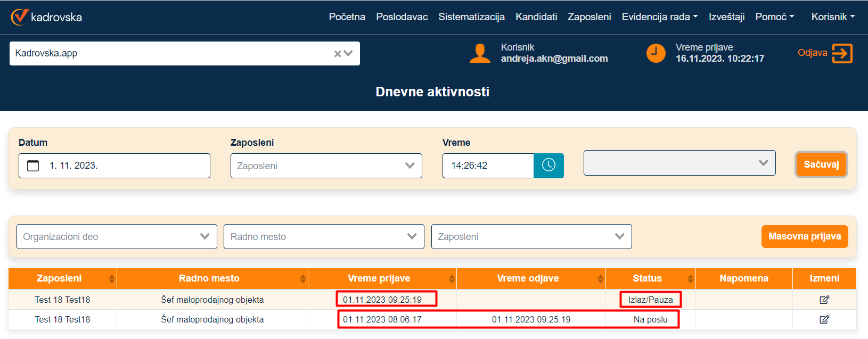The width and height of the screenshot is (868, 339).
Task: Sort by Status column arrows
Action: tap(690, 278)
